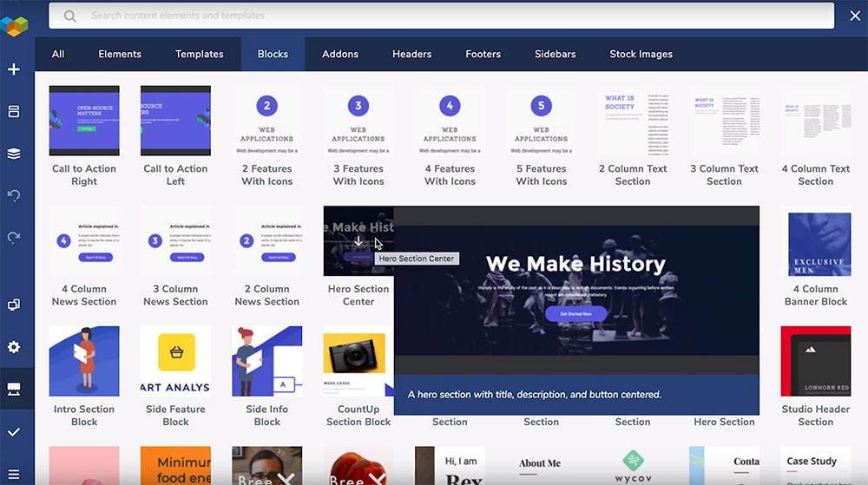Choose 3 Features With Icons block
The image size is (868, 485).
tap(358, 121)
